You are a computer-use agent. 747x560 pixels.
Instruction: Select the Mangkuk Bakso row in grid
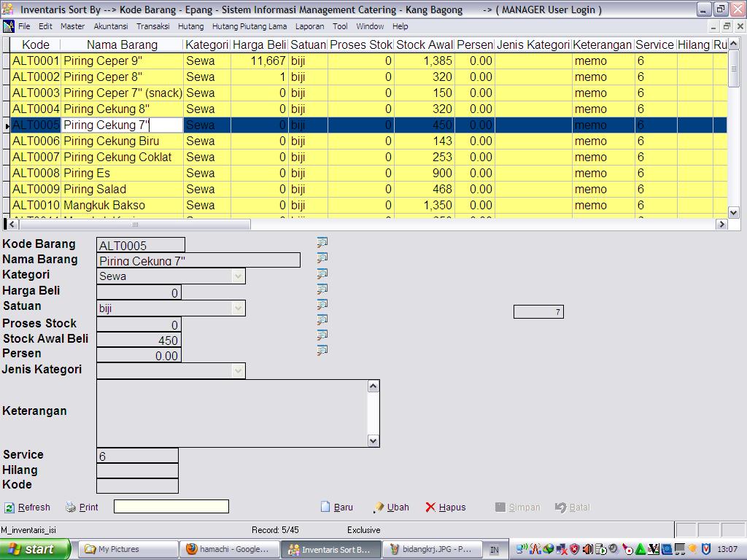pos(104,206)
